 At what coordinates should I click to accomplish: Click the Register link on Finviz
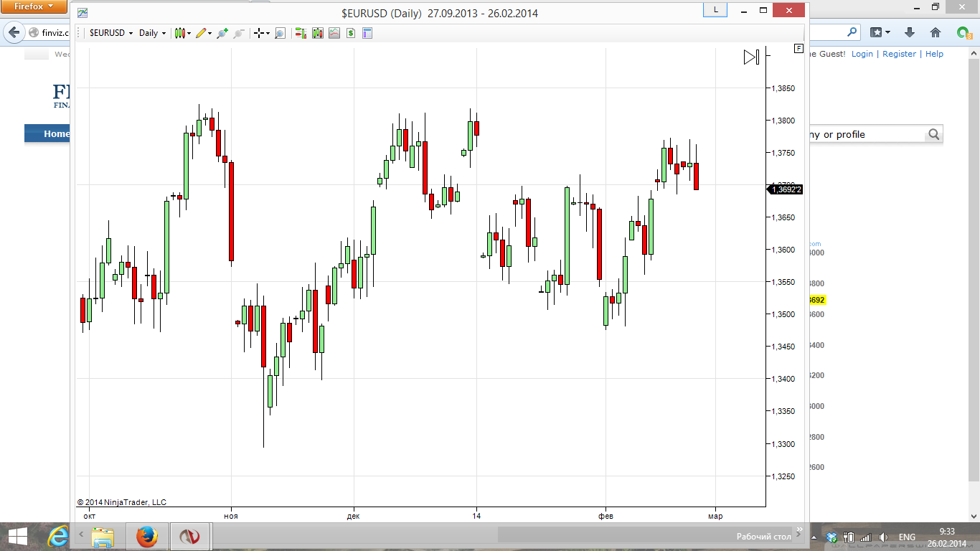[x=900, y=54]
